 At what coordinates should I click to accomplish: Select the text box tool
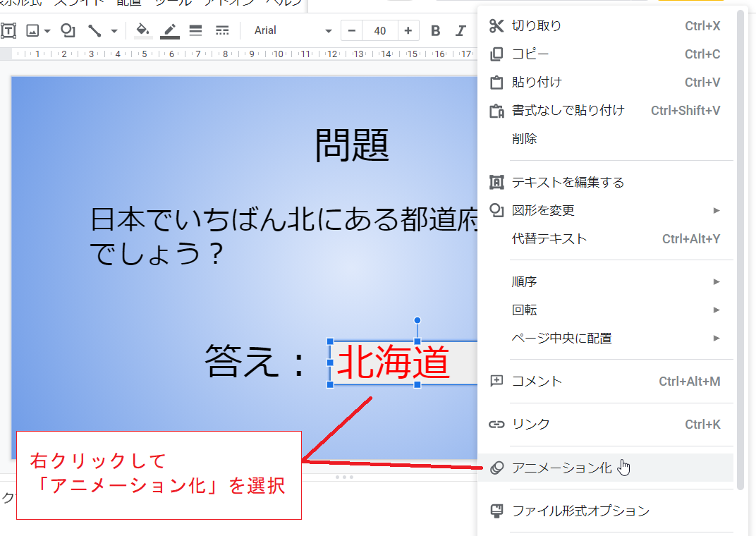click(x=8, y=31)
